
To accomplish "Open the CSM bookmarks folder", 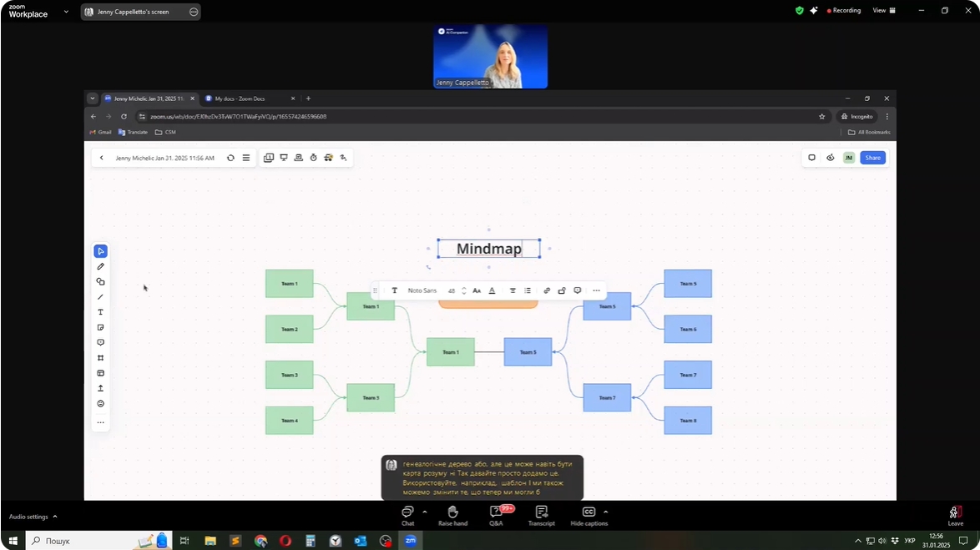I will 165,133.
